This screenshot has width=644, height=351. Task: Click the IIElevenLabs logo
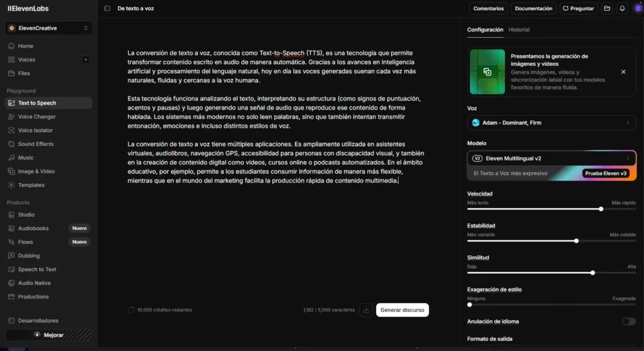(x=28, y=8)
